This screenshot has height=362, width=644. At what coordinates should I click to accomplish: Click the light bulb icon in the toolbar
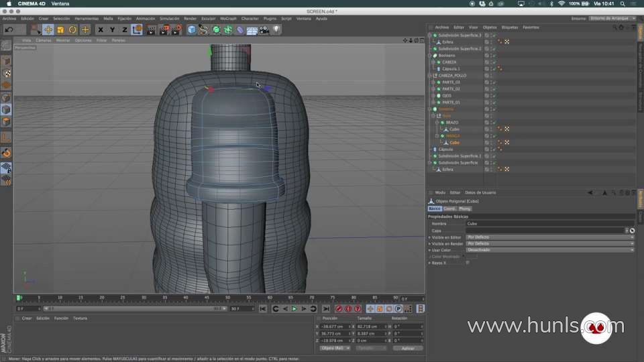pos(276,29)
